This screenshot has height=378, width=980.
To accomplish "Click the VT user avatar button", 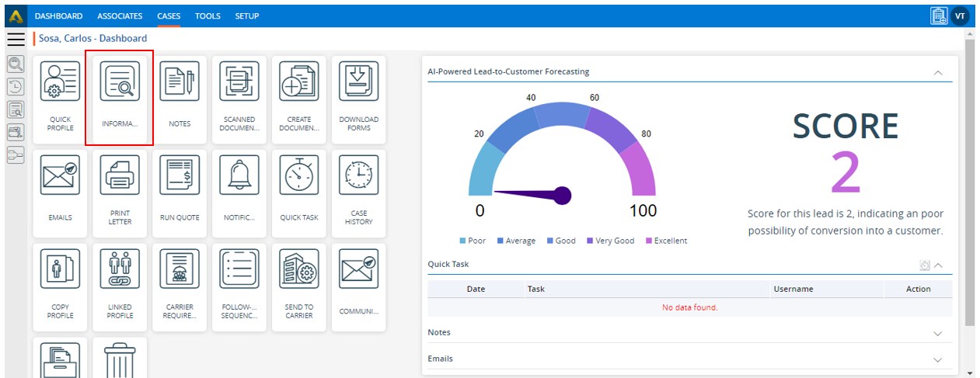I will point(961,16).
